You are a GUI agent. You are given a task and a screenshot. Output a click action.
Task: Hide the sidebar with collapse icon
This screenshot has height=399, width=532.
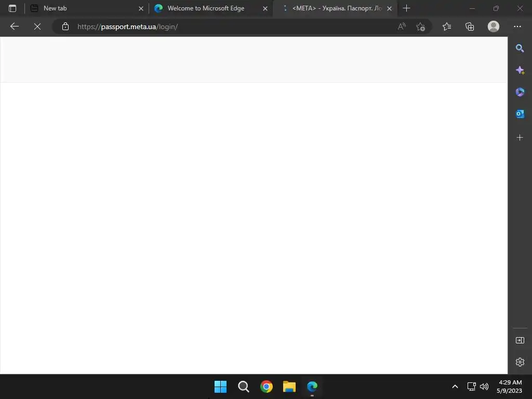click(520, 340)
